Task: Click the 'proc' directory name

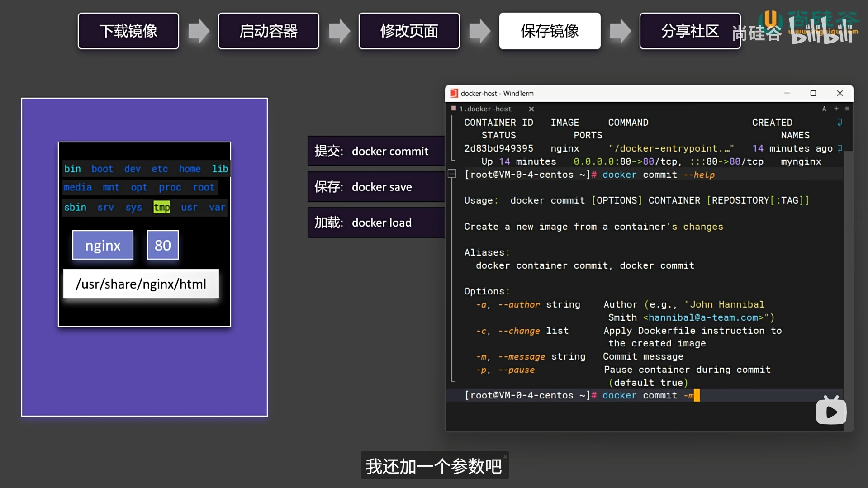Action: (170, 187)
